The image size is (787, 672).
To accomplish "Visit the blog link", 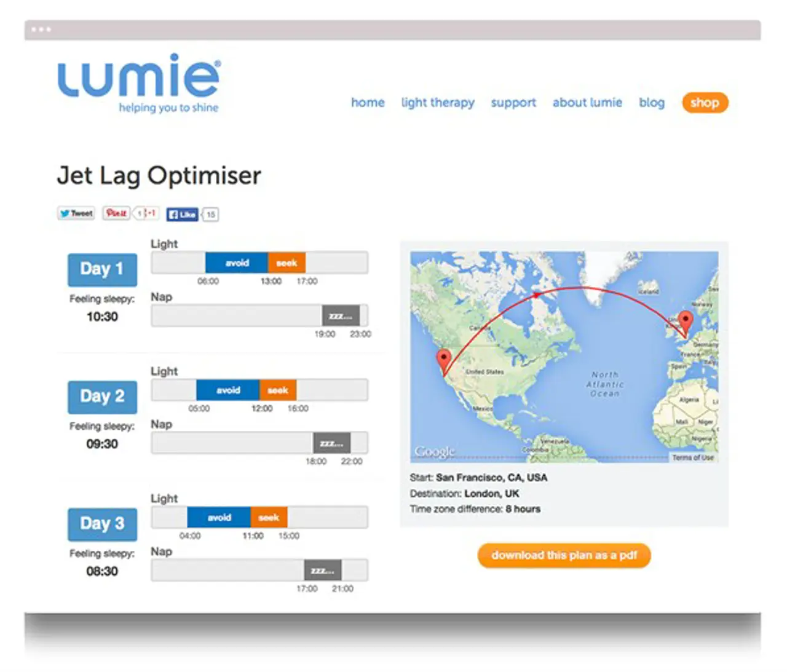I will (x=651, y=103).
